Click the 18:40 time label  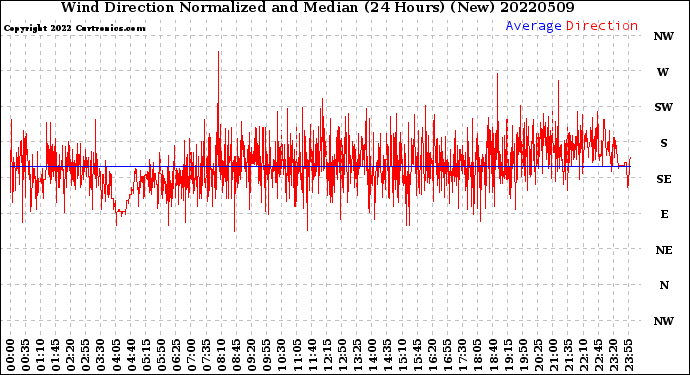(x=493, y=355)
